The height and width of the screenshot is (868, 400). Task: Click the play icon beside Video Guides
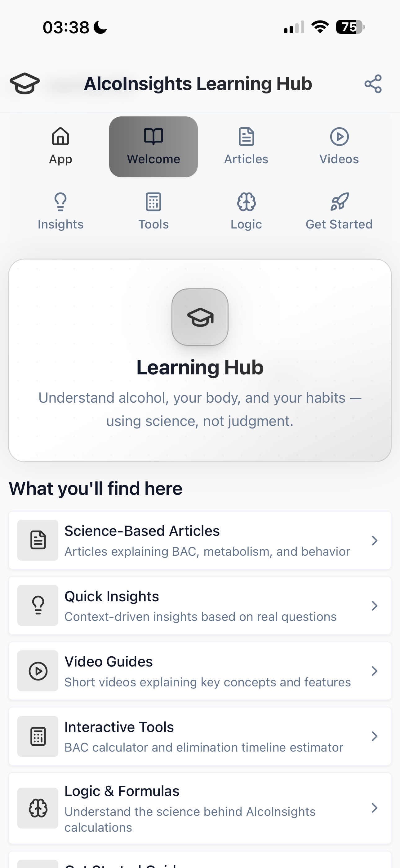coord(38,671)
